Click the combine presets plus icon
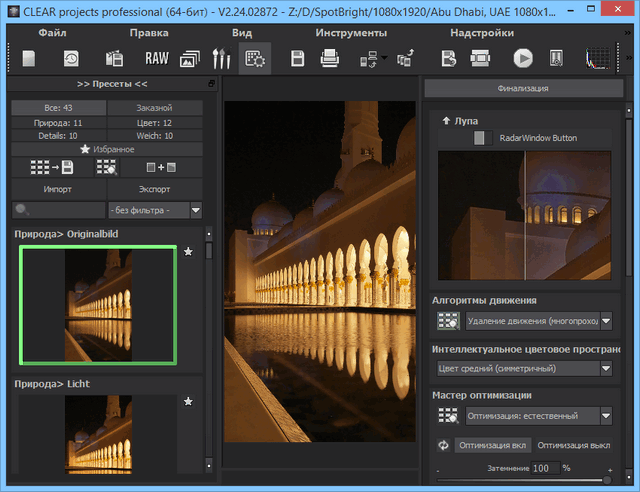 [x=159, y=168]
